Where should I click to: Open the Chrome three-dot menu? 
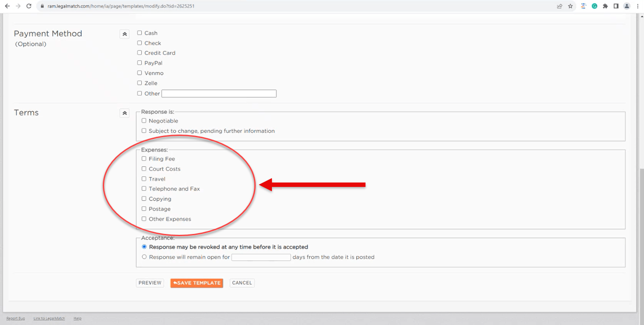pos(637,6)
